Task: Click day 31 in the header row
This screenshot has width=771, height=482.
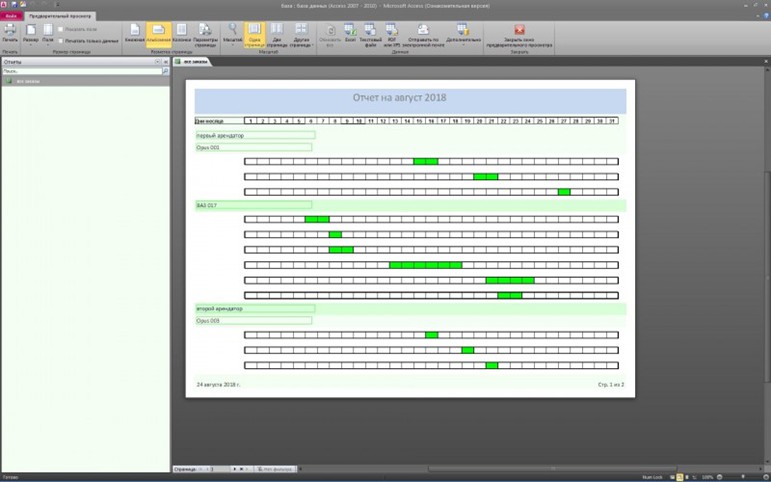Action: pyautogui.click(x=612, y=120)
